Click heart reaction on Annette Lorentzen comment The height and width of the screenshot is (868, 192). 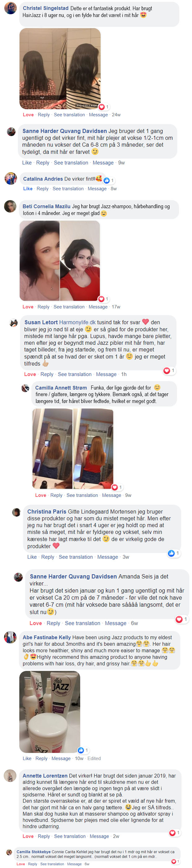[172, 833]
